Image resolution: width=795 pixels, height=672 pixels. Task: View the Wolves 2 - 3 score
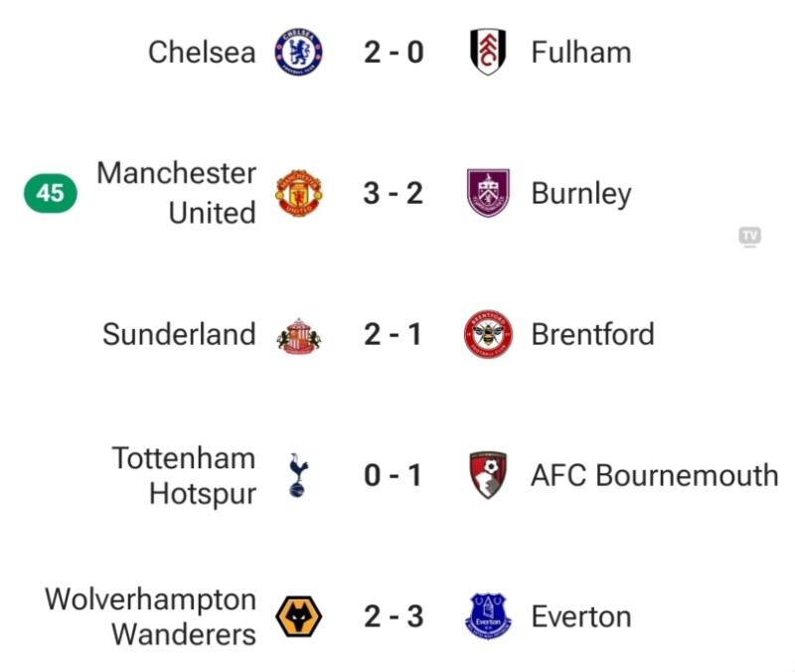pos(394,616)
